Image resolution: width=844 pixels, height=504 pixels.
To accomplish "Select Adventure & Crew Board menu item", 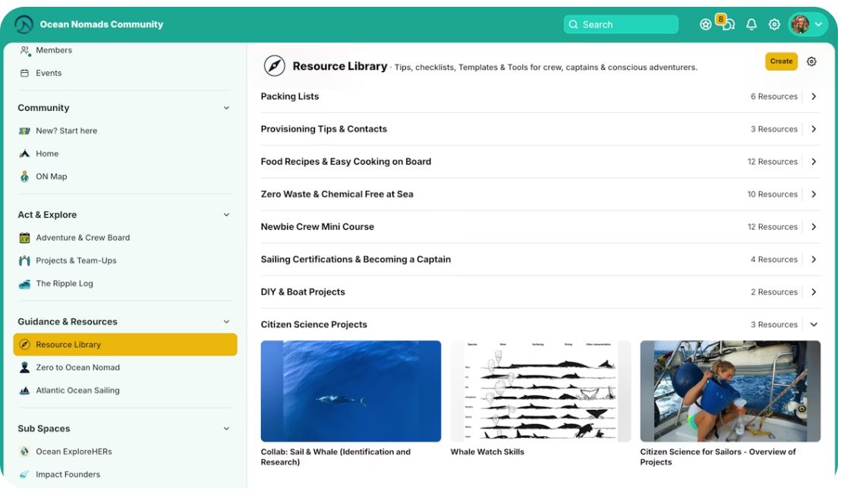I will click(x=83, y=238).
